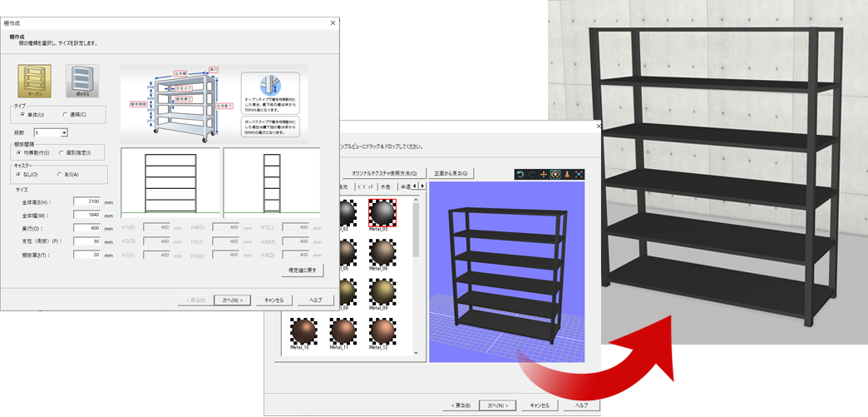Click the 正面から見る(G) button
This screenshot has width=868, height=417.
click(x=450, y=173)
